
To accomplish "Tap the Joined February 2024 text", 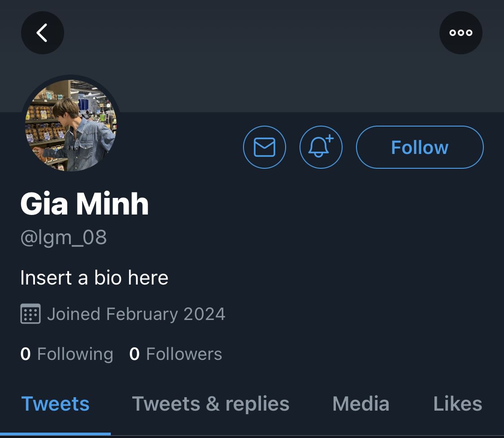I will (136, 314).
